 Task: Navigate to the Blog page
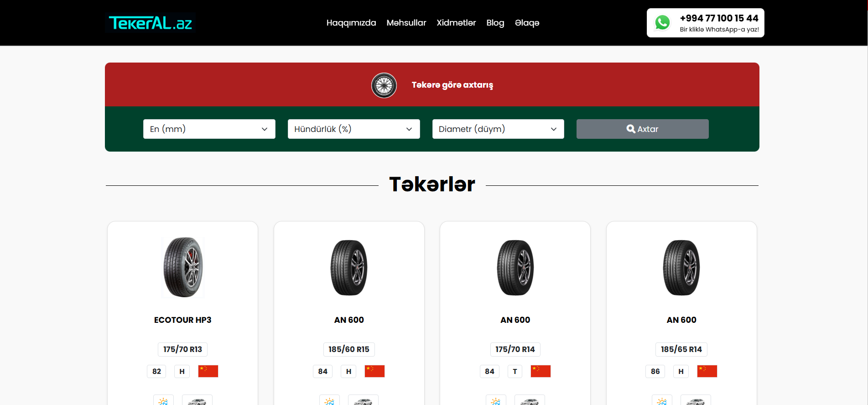coord(495,23)
